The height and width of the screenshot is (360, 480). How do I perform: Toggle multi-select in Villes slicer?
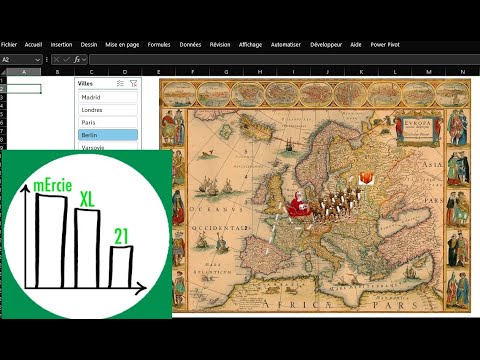(x=120, y=83)
